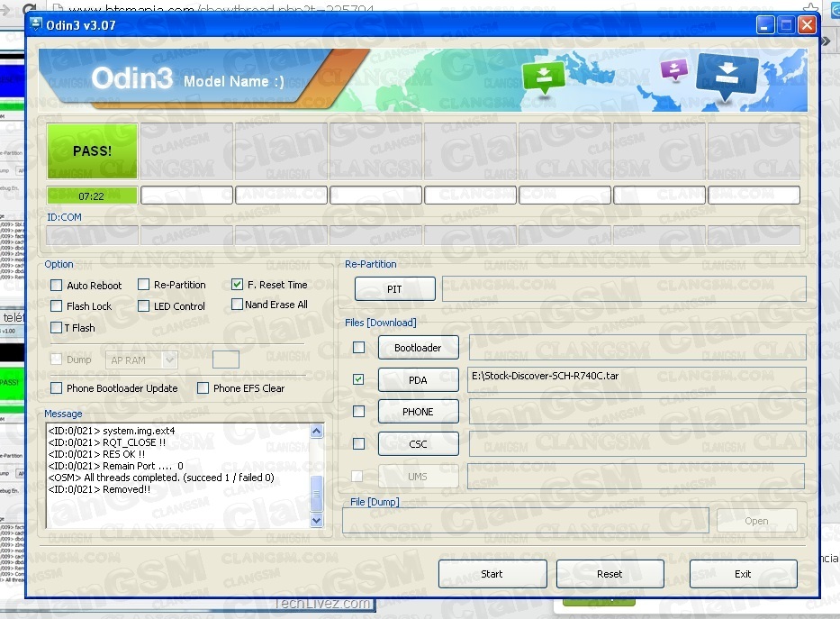Toggle the LED Control checkbox
The width and height of the screenshot is (840, 619).
143,306
